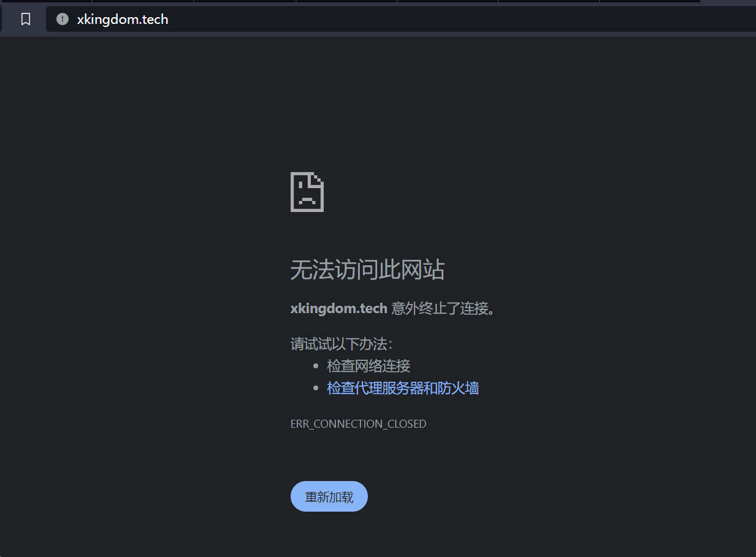Click toolbar space left of bookmark icon
The height and width of the screenshot is (557, 756).
pyautogui.click(x=9, y=20)
